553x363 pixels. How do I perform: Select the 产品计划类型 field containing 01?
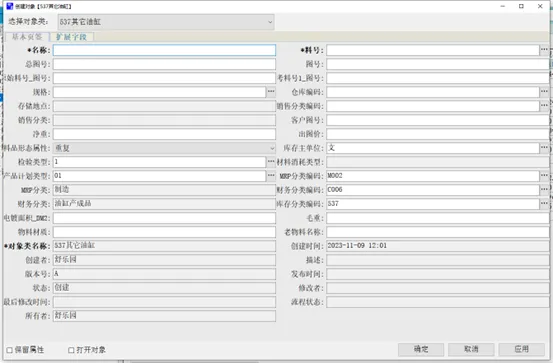pos(159,176)
